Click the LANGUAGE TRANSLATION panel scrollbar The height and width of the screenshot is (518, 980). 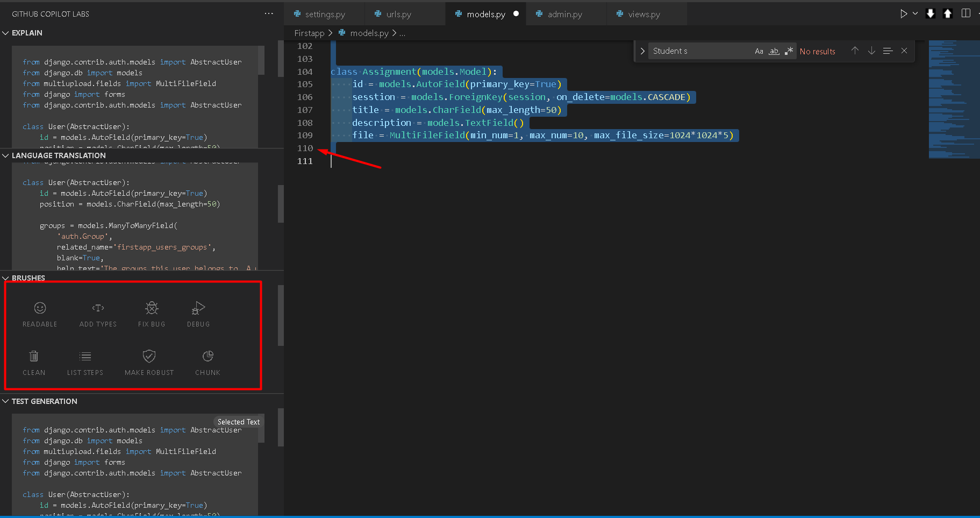click(x=281, y=204)
